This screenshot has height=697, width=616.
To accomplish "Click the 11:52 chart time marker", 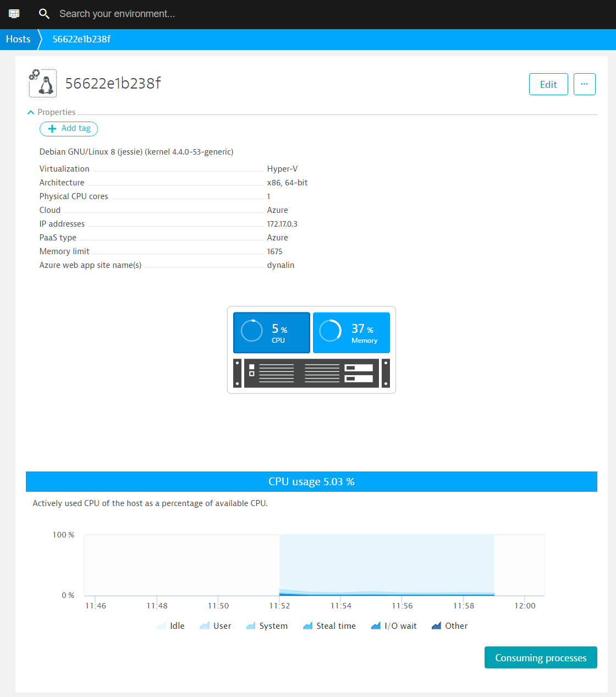I will point(279,606).
